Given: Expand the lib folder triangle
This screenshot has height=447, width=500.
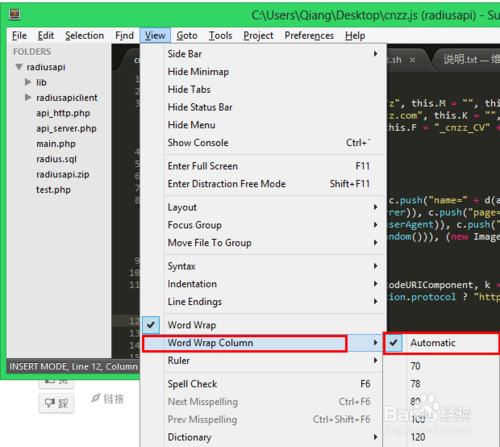Looking at the screenshot, I should click(28, 82).
